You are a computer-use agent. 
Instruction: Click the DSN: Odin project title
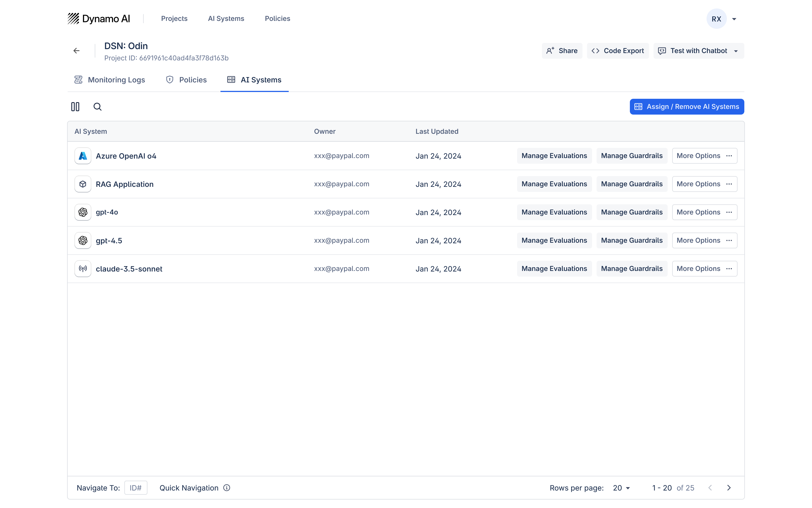(x=126, y=46)
